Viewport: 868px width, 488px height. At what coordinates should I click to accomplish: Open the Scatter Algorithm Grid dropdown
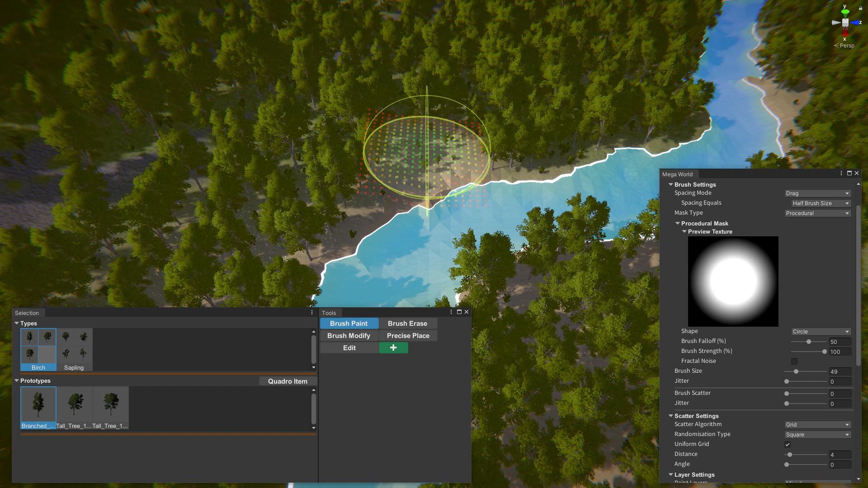click(817, 425)
